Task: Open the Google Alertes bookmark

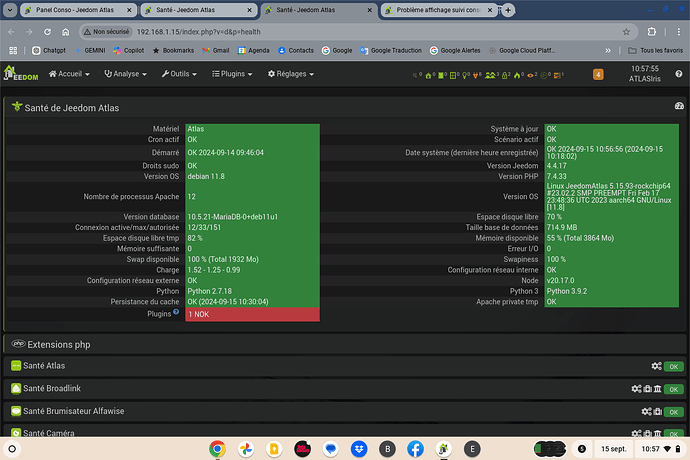Action: tap(455, 51)
